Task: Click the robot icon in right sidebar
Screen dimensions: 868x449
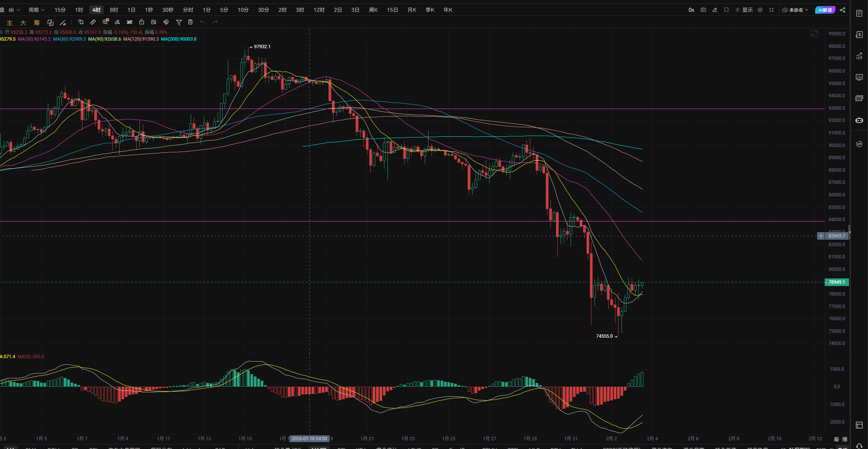Action: pos(859,120)
